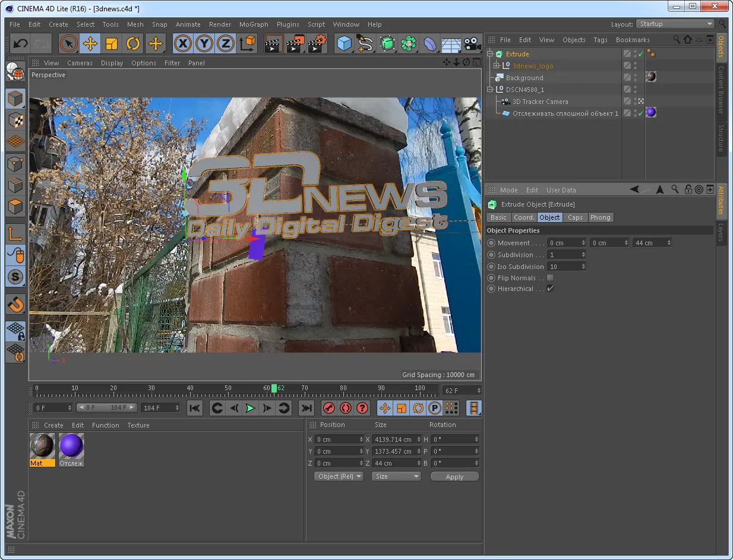Select the Rotate tool
Image resolution: width=733 pixels, height=560 pixels.
coord(133,43)
